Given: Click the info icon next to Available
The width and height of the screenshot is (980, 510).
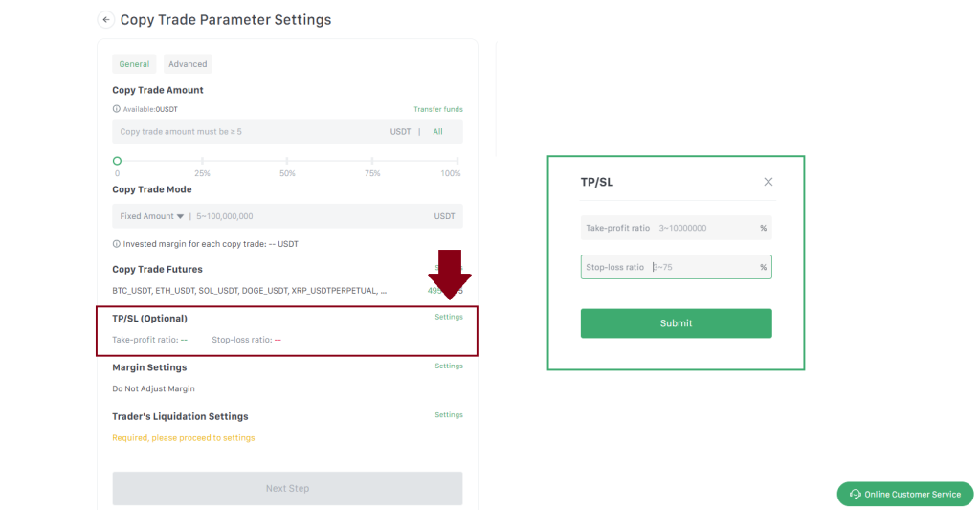Looking at the screenshot, I should click(x=117, y=109).
